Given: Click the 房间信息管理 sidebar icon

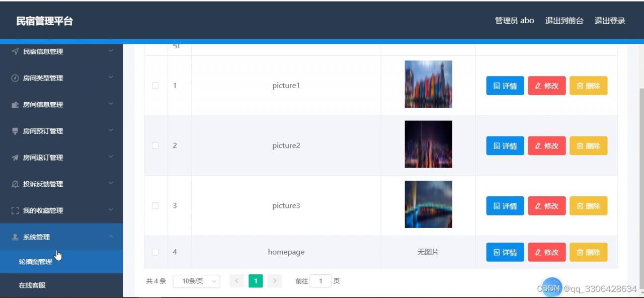Looking at the screenshot, I should [15, 105].
